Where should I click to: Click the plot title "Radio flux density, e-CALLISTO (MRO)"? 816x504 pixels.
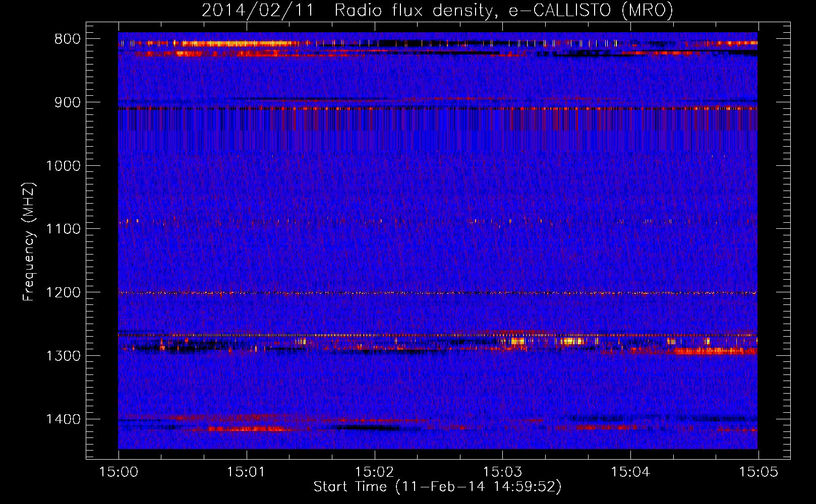click(504, 11)
